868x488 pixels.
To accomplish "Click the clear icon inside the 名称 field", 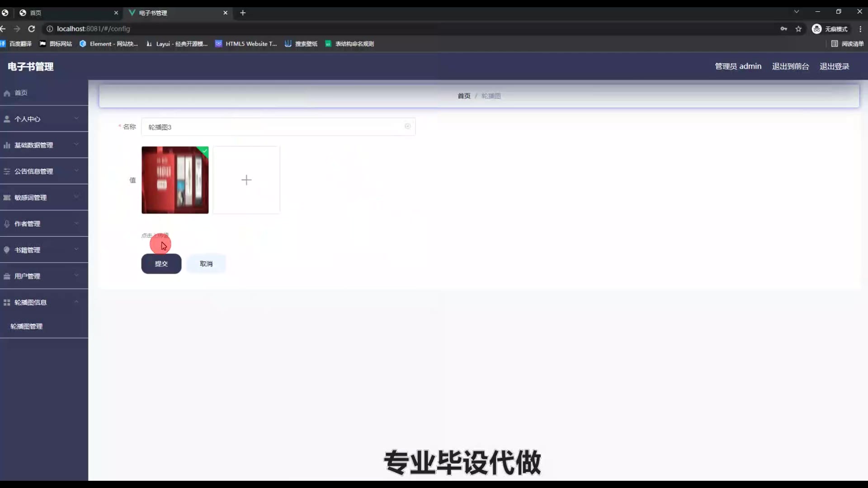I will pos(407,127).
